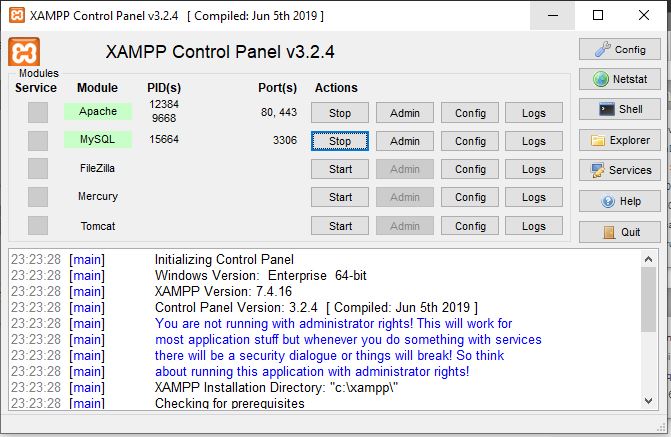Open Apache Admin page
This screenshot has width=671, height=437.
405,113
